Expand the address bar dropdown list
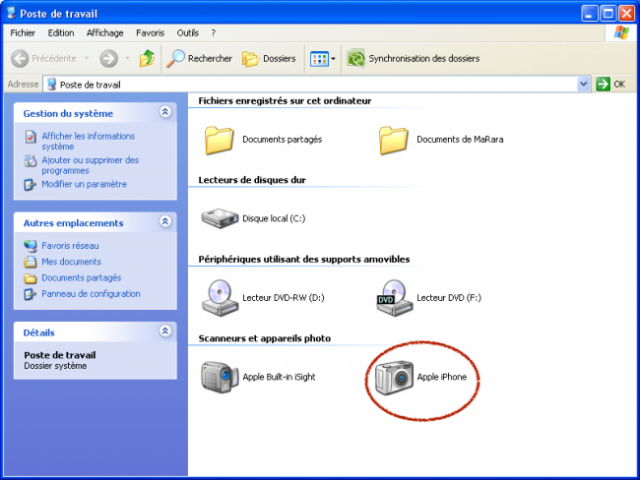This screenshot has width=640, height=480. tap(584, 85)
